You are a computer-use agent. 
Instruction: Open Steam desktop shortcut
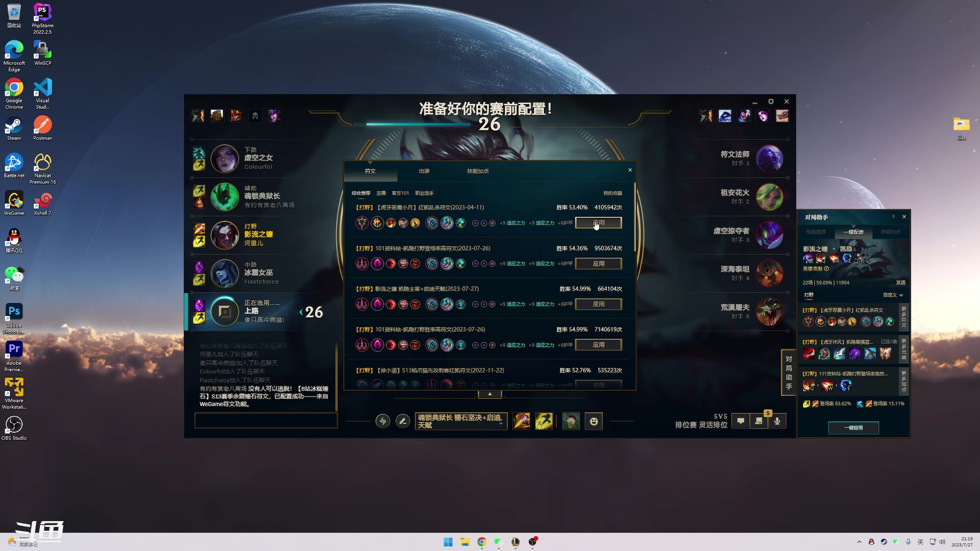14,129
